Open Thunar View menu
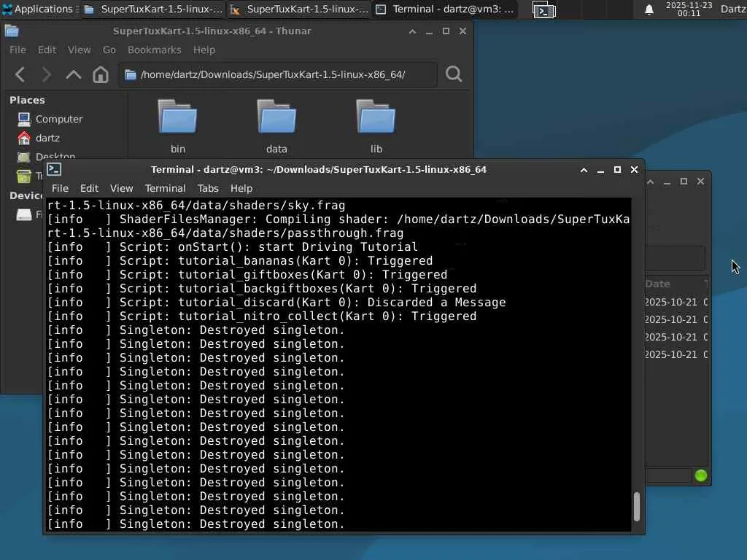 tap(79, 50)
